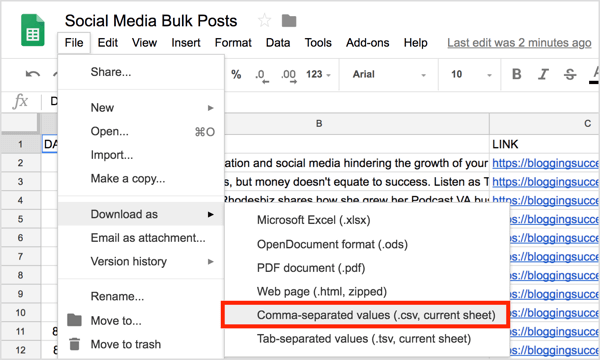Screen dimensions: 600x360
Task: Open the Edit menu
Action: click(x=108, y=42)
